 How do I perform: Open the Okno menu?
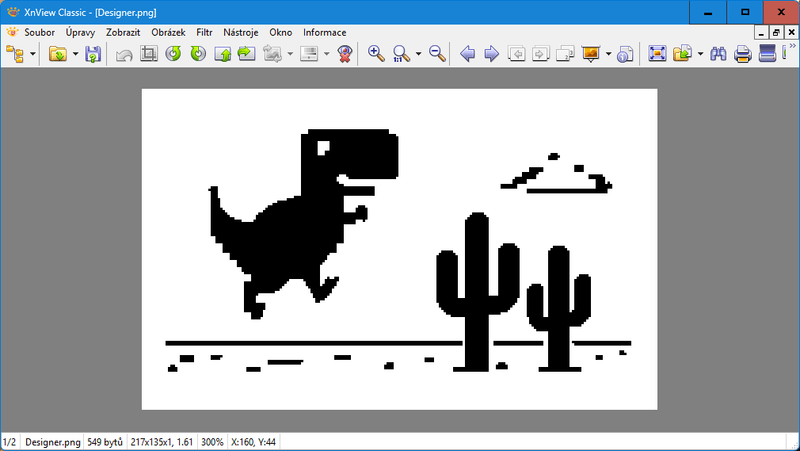281,32
